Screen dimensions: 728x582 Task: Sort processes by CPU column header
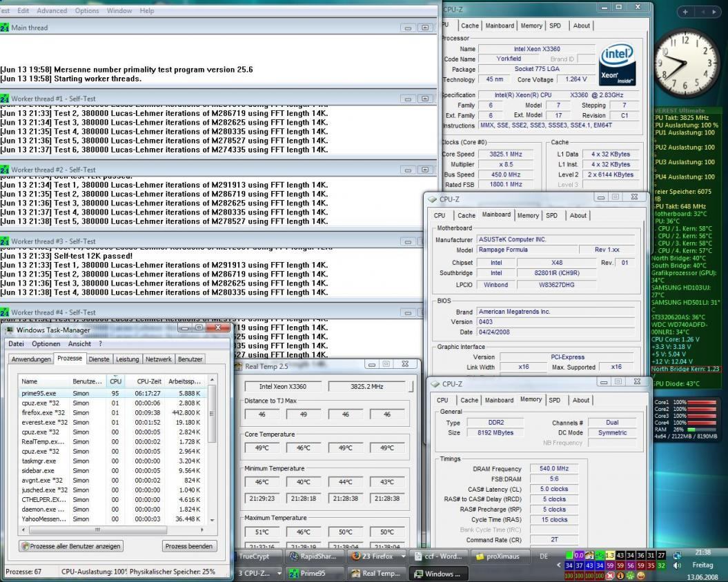(x=115, y=381)
